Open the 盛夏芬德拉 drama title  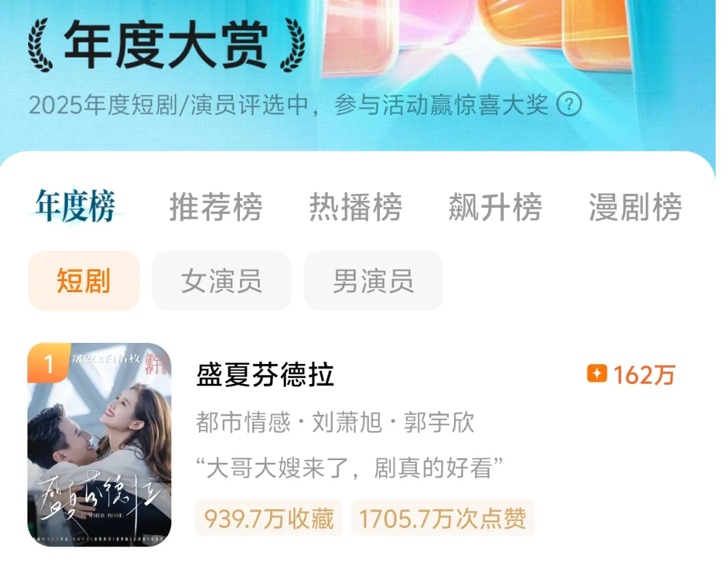point(265,374)
